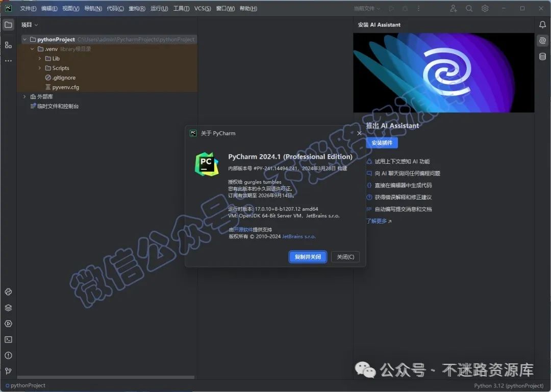551x392 pixels.
Task: Open the Structure tool window icon
Action: point(8,44)
